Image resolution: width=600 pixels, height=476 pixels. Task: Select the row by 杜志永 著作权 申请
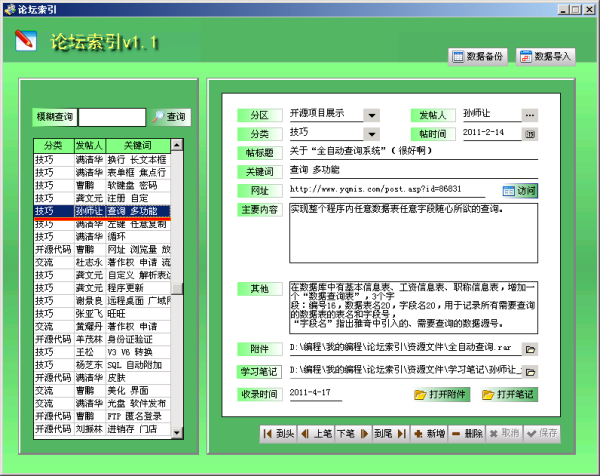tap(102, 262)
